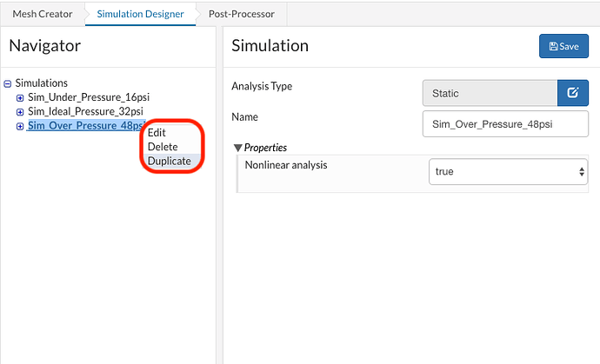The image size is (600, 364).
Task: Choose Duplicate from the context menu
Action: pyautogui.click(x=169, y=161)
